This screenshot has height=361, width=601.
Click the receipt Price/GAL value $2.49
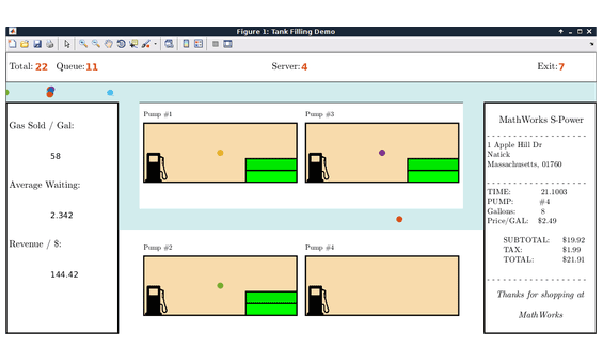tap(547, 221)
